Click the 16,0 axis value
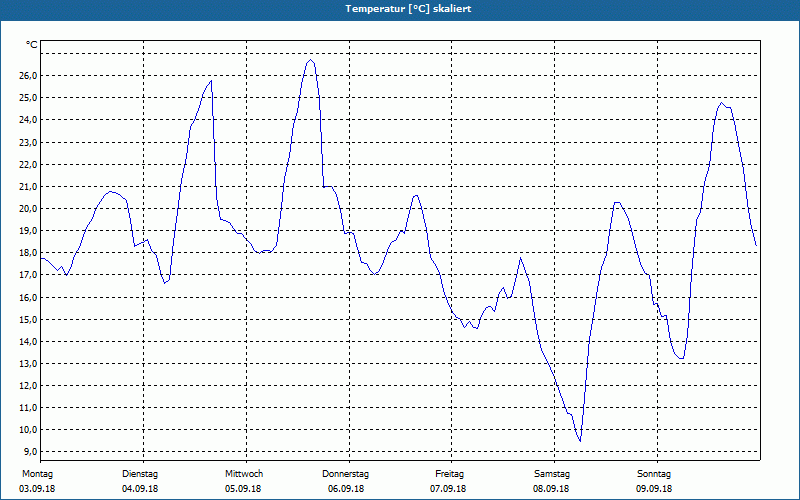Screen dimensions: 800x500 (x=29, y=297)
